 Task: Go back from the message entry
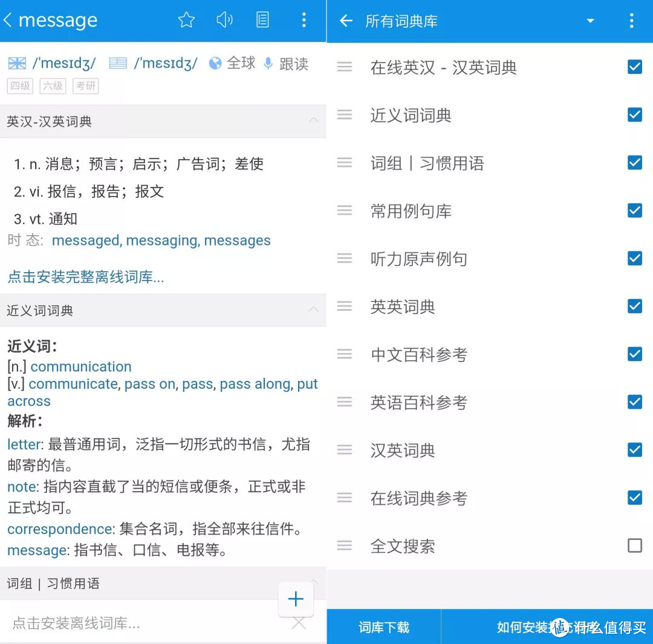click(7, 20)
